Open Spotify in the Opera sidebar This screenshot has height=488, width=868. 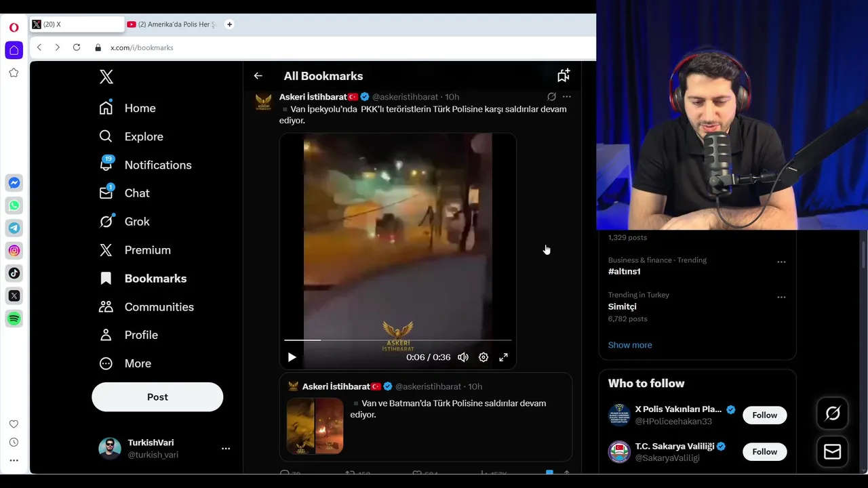[14, 319]
